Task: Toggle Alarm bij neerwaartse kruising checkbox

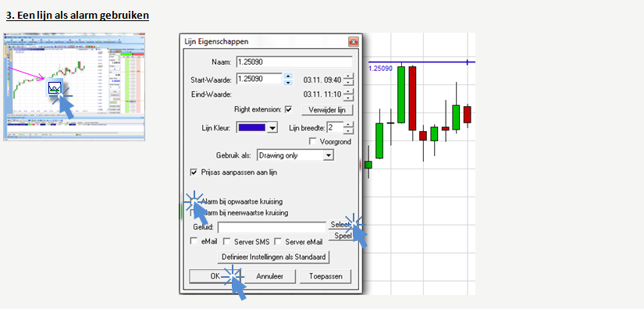Action: point(194,213)
